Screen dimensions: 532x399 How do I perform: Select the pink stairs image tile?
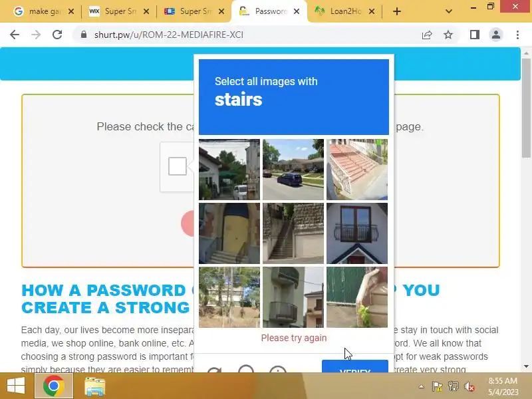click(x=357, y=170)
